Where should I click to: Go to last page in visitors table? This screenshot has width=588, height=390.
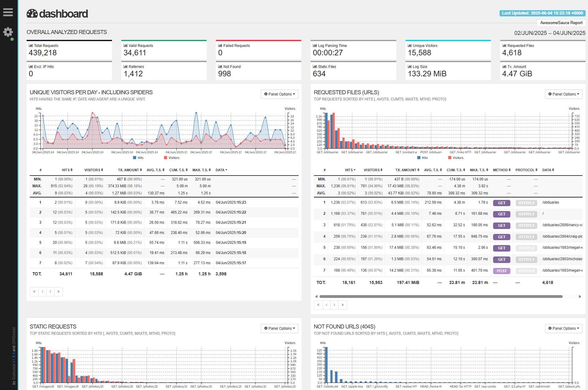(x=58, y=291)
